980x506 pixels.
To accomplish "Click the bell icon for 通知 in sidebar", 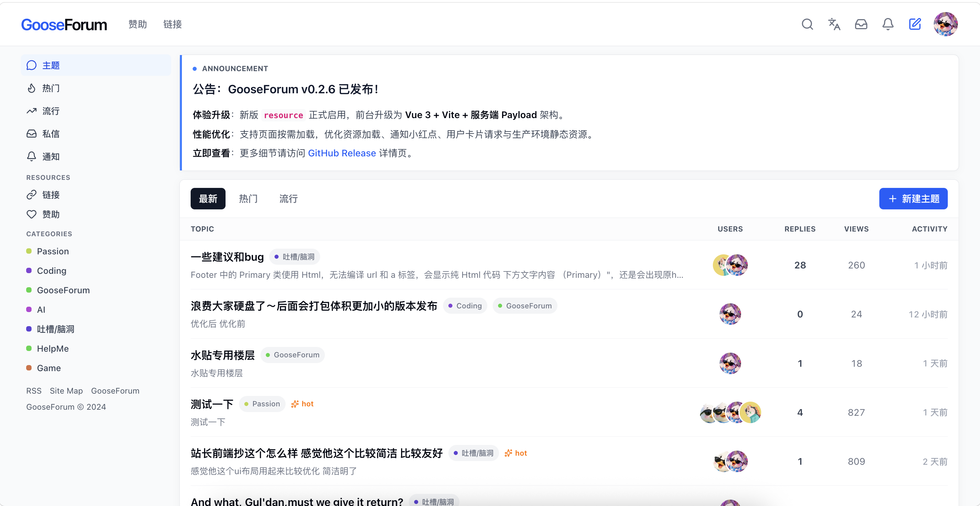I will tap(32, 157).
